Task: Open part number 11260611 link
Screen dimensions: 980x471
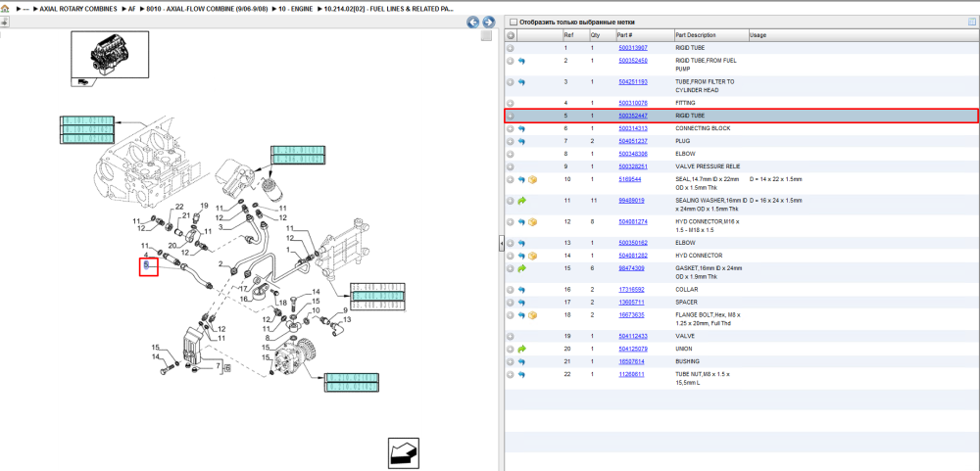Action: [x=631, y=374]
